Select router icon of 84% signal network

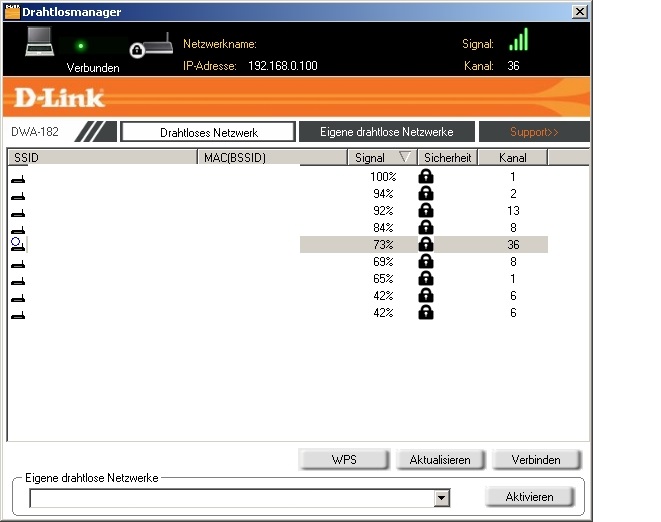18,229
